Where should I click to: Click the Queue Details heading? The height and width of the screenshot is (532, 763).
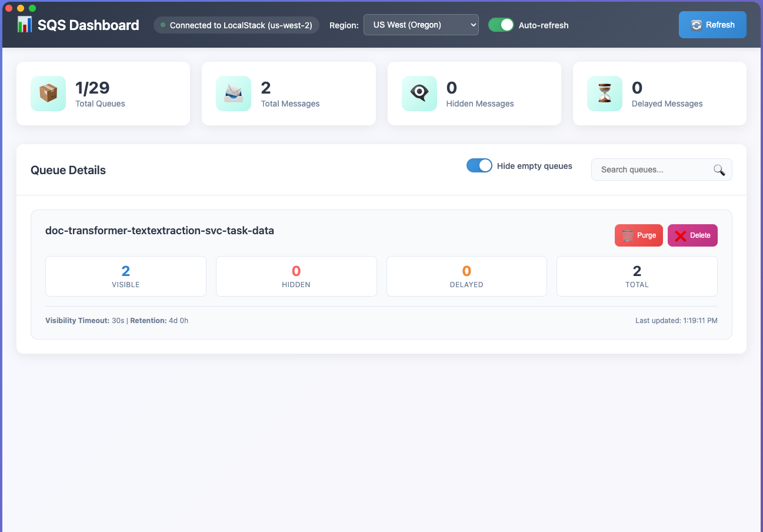68,170
